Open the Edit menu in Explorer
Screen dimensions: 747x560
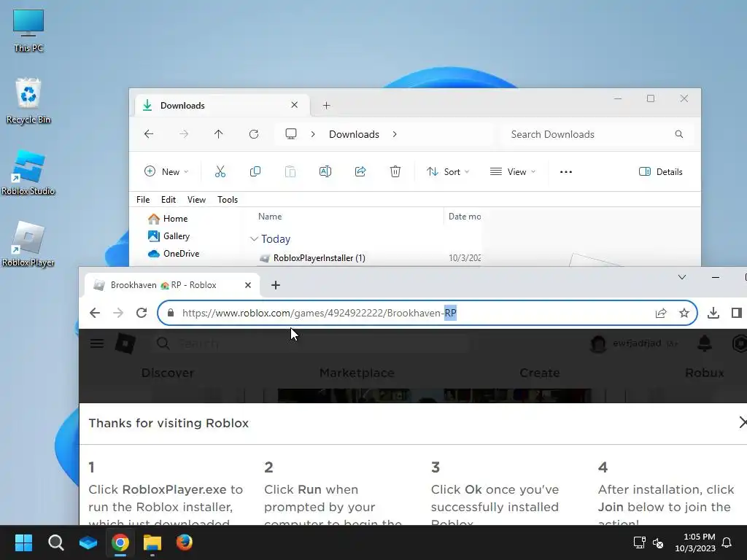point(169,200)
